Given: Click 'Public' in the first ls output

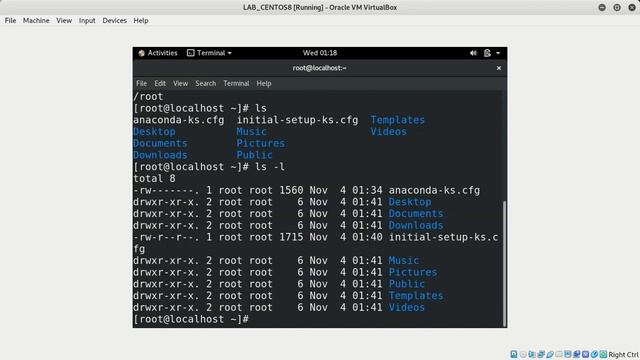Looking at the screenshot, I should pyautogui.click(x=254, y=155).
